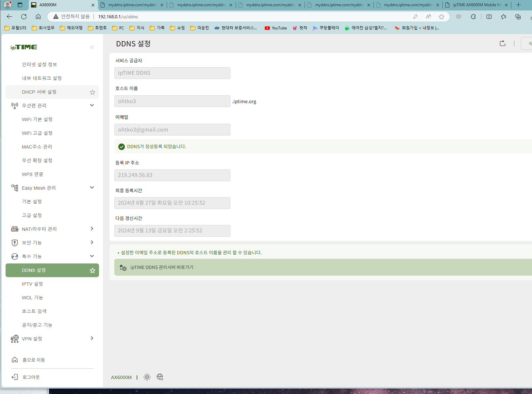
Task: Click the 호스트 이름 field showing ohtko3
Action: point(172,101)
